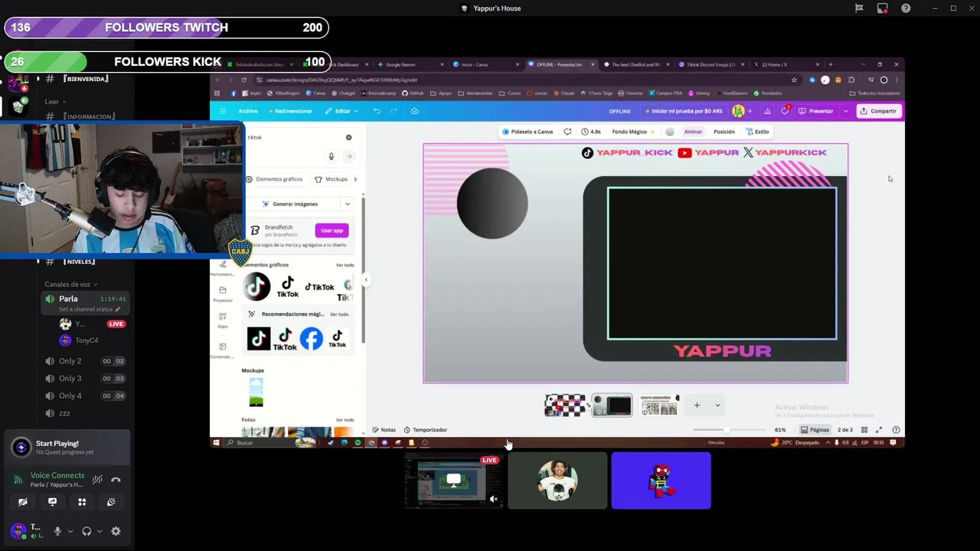980x551 pixels.
Task: Add the Facebook logo graphic
Action: point(311,339)
